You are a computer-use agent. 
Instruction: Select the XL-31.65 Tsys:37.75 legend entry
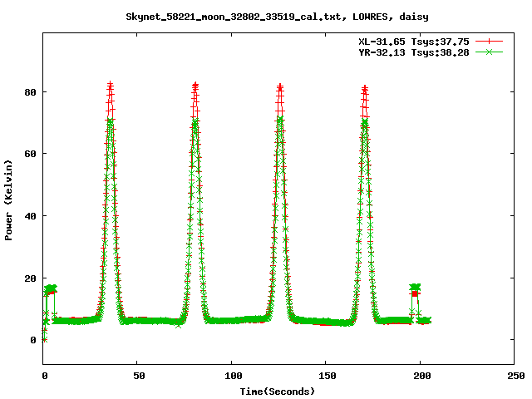[414, 42]
